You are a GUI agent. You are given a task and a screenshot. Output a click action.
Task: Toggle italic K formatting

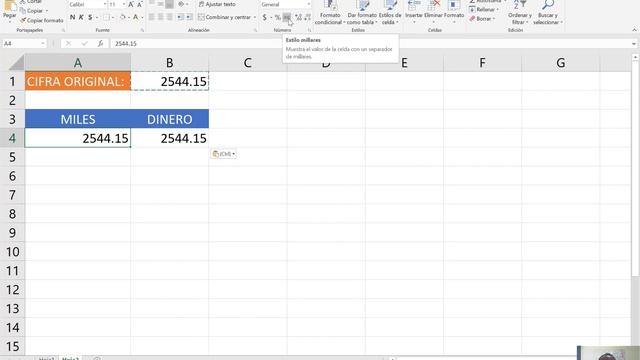pos(81,17)
